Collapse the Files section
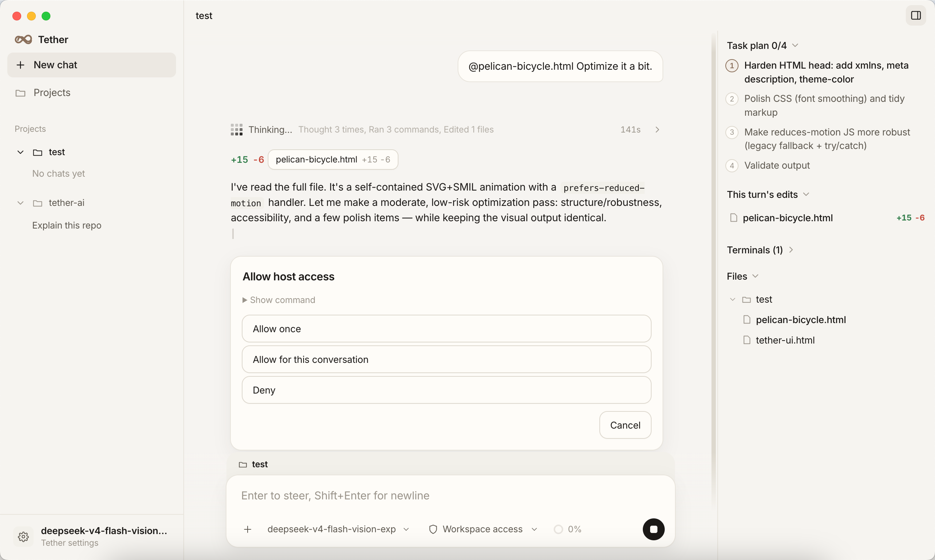This screenshot has height=560, width=935. coord(755,276)
